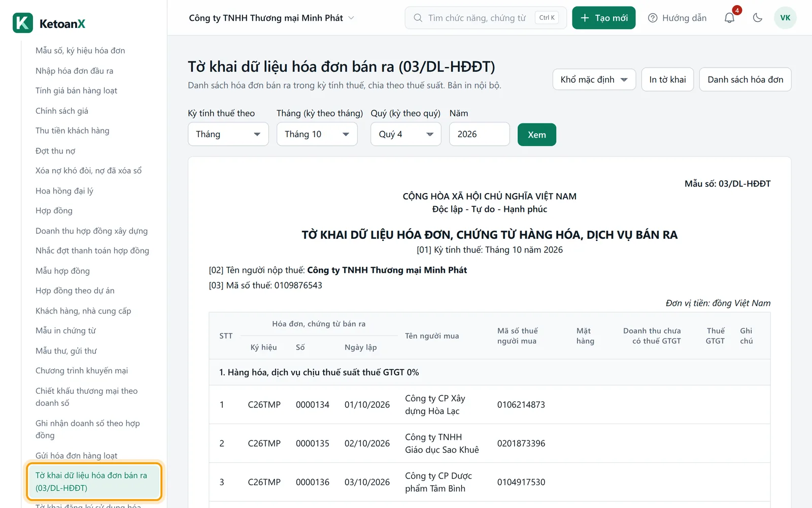Open the notifications bell
Image resolution: width=812 pixels, height=508 pixels.
pos(729,18)
